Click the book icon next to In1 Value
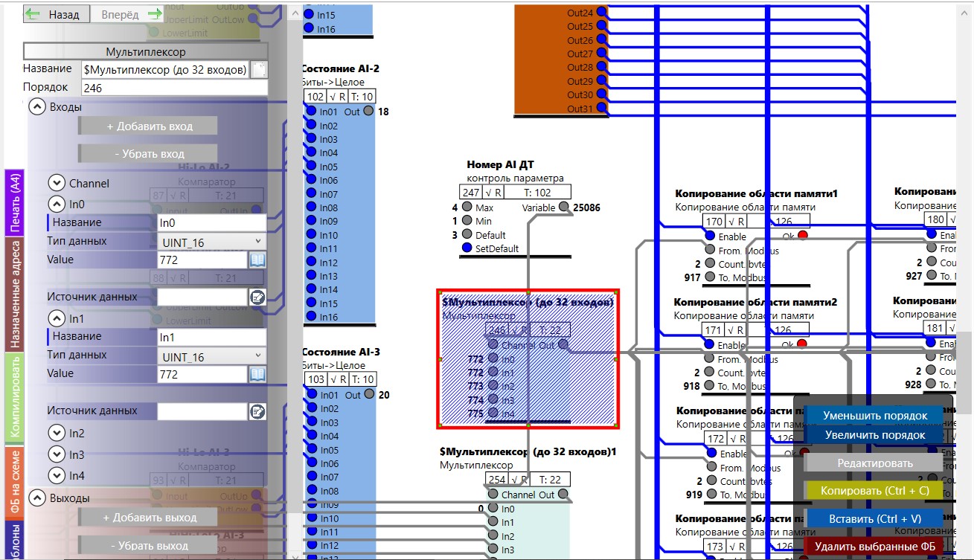The width and height of the screenshot is (974, 560). pos(257,373)
